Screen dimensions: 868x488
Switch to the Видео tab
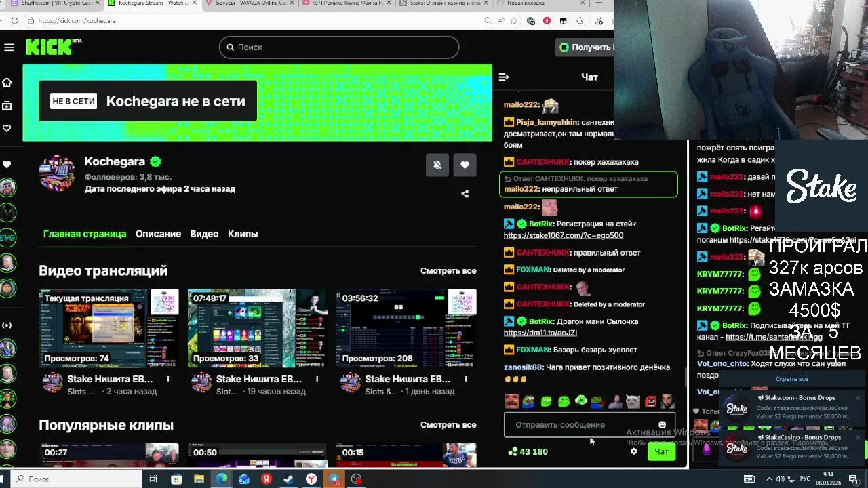(x=204, y=234)
